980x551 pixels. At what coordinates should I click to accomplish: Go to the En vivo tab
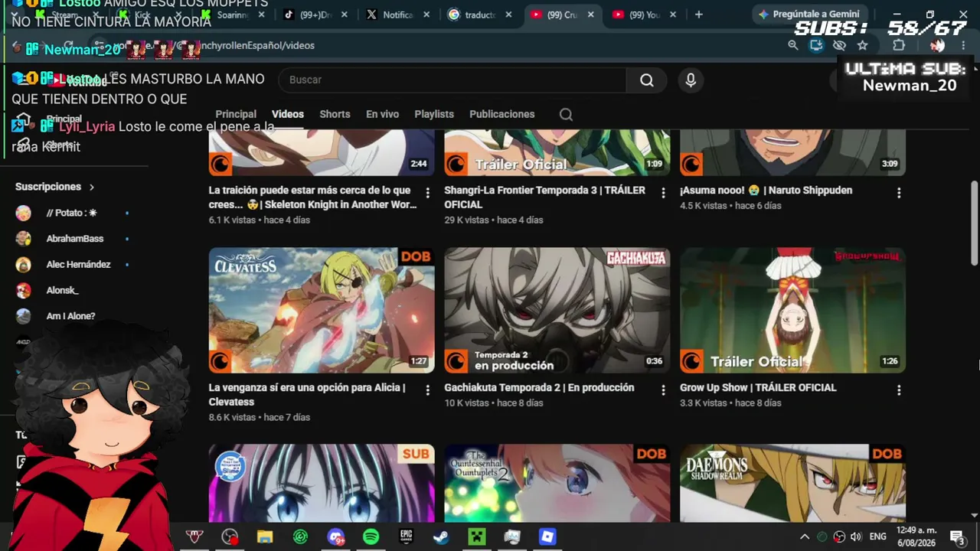pyautogui.click(x=382, y=114)
